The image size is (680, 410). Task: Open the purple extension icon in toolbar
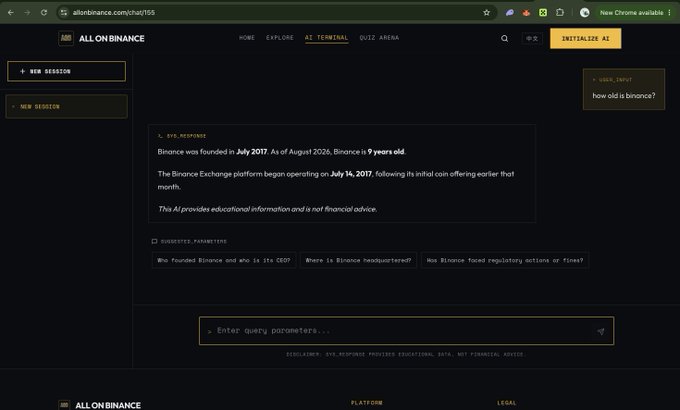coord(510,13)
